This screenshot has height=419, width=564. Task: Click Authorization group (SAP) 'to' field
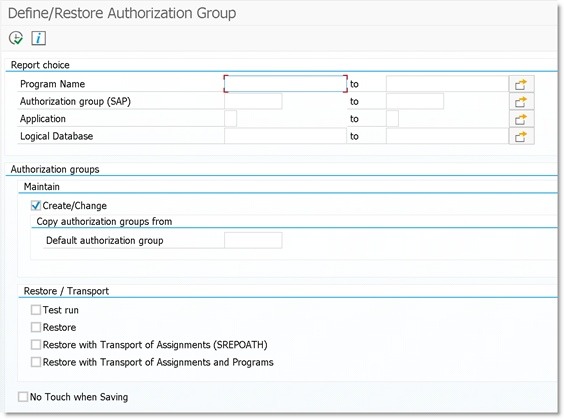coord(415,101)
